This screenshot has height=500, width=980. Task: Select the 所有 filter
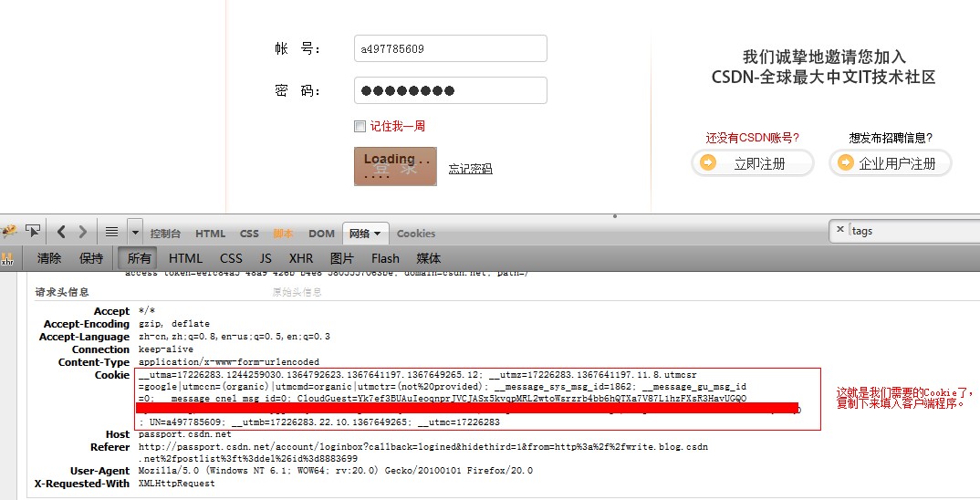point(139,258)
